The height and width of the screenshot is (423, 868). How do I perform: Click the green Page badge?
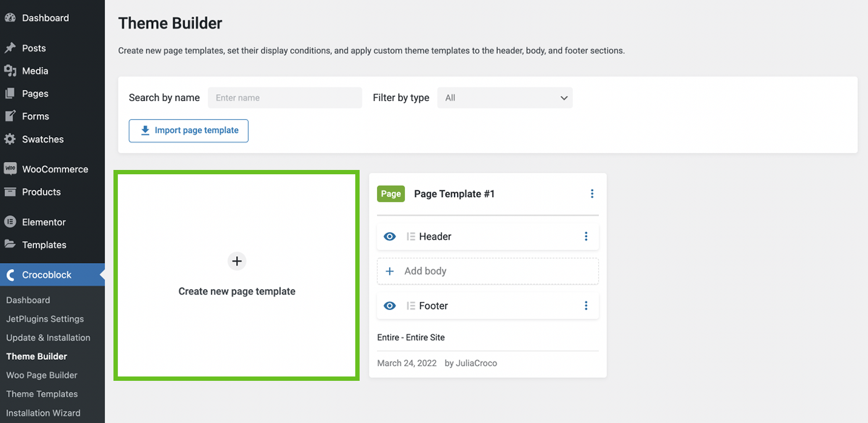(391, 194)
